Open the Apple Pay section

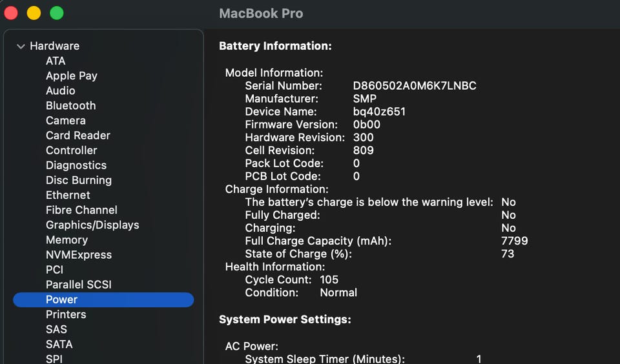[71, 76]
